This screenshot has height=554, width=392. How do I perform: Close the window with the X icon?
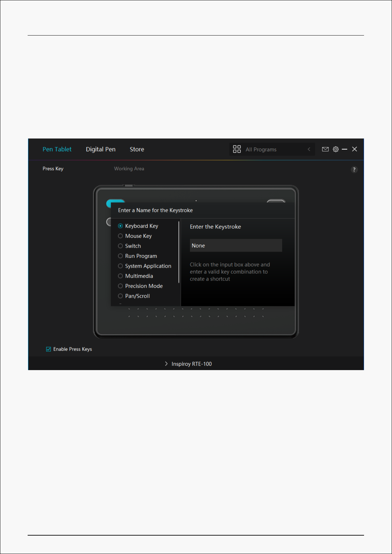click(x=354, y=149)
